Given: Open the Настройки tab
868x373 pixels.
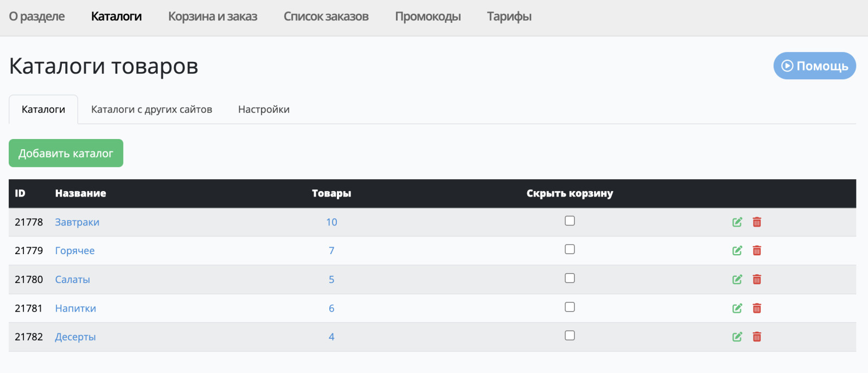Looking at the screenshot, I should tap(264, 109).
